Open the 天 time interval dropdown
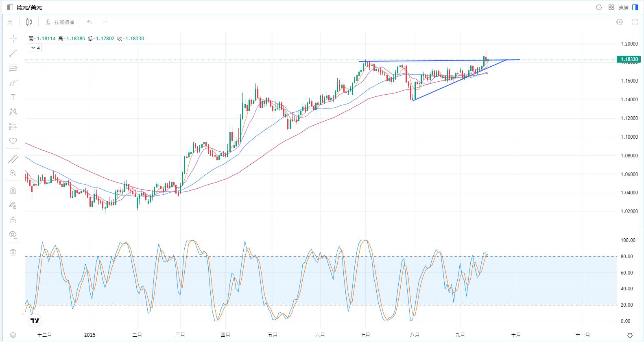644x342 pixels. (x=10, y=22)
